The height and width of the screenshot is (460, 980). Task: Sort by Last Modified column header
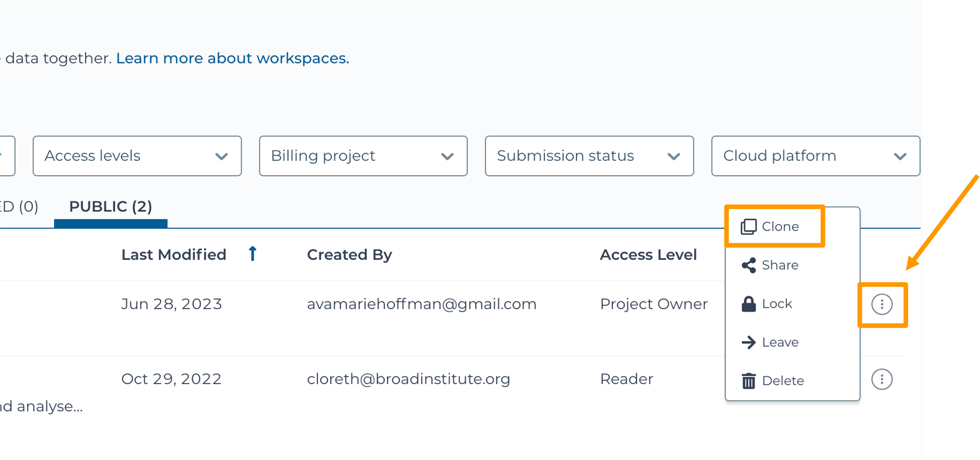(174, 255)
